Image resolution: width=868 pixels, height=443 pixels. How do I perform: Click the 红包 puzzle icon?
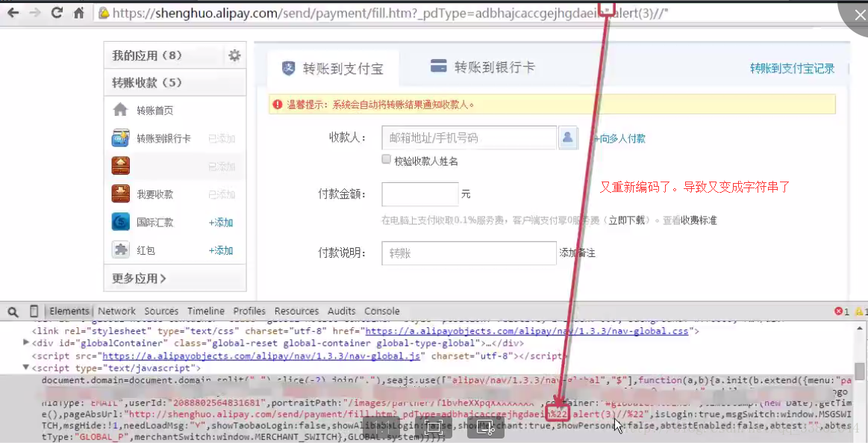point(121,250)
